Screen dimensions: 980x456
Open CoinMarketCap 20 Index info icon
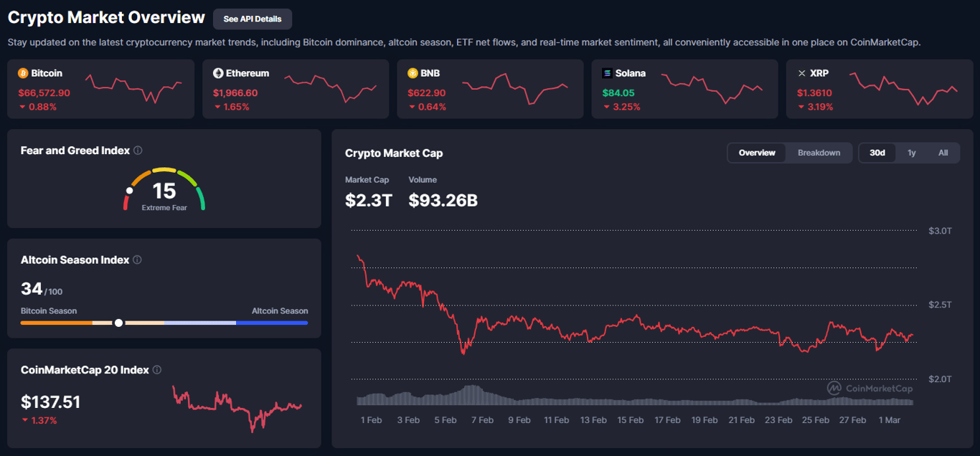point(157,370)
